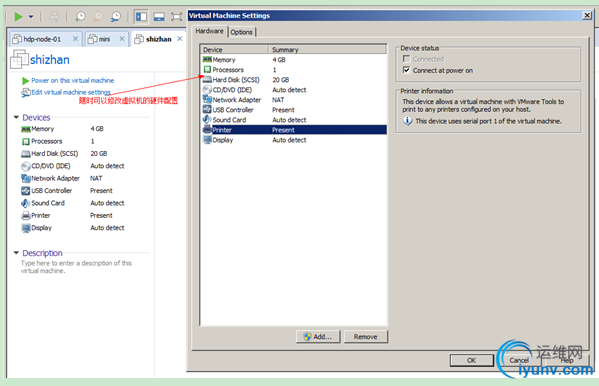Toggle the Connected checkbox
The height and width of the screenshot is (386, 599).
tap(406, 59)
